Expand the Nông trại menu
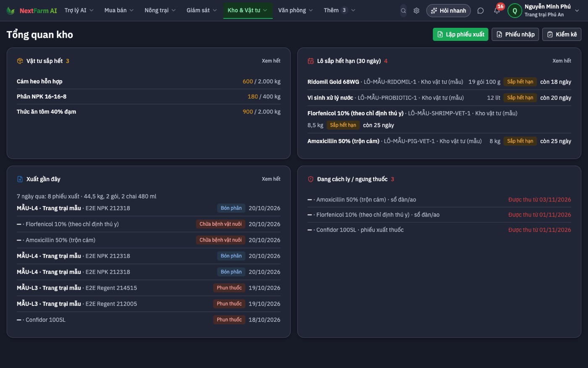Screen dimensions: 588x368 tap(160, 10)
